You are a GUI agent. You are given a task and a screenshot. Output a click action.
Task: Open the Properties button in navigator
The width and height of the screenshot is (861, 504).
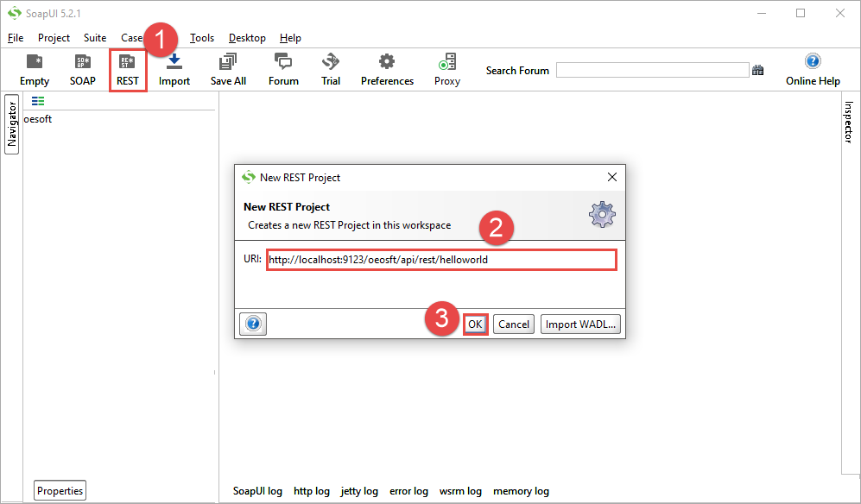[x=60, y=491]
